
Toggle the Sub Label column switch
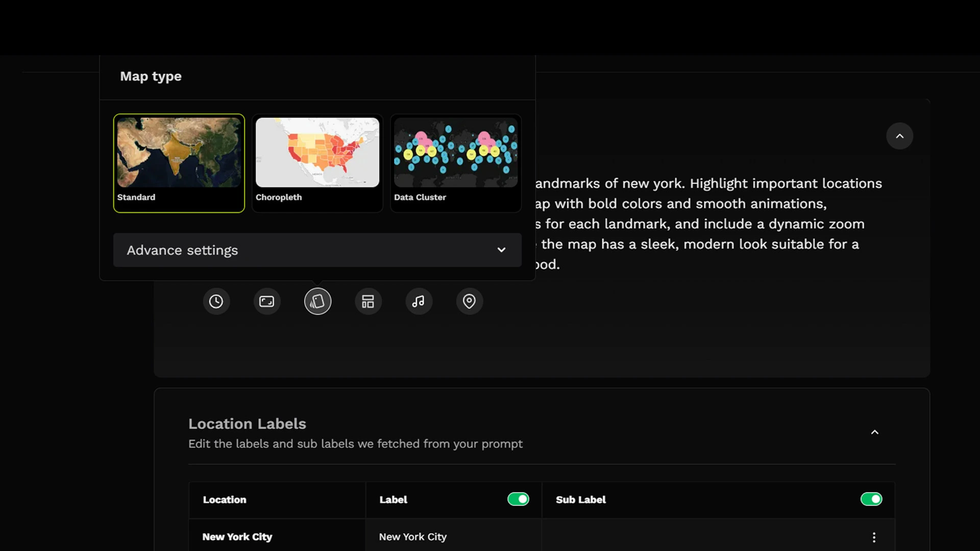[x=871, y=499]
